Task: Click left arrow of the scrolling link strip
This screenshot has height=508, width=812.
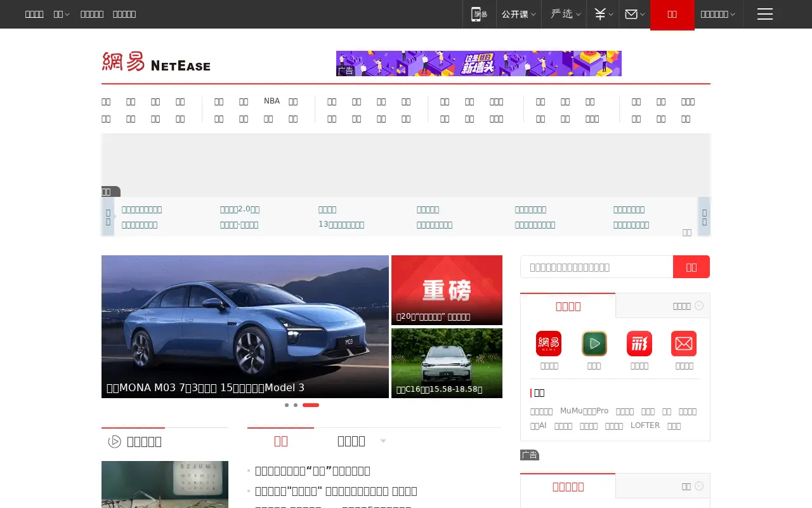Action: pyautogui.click(x=108, y=217)
